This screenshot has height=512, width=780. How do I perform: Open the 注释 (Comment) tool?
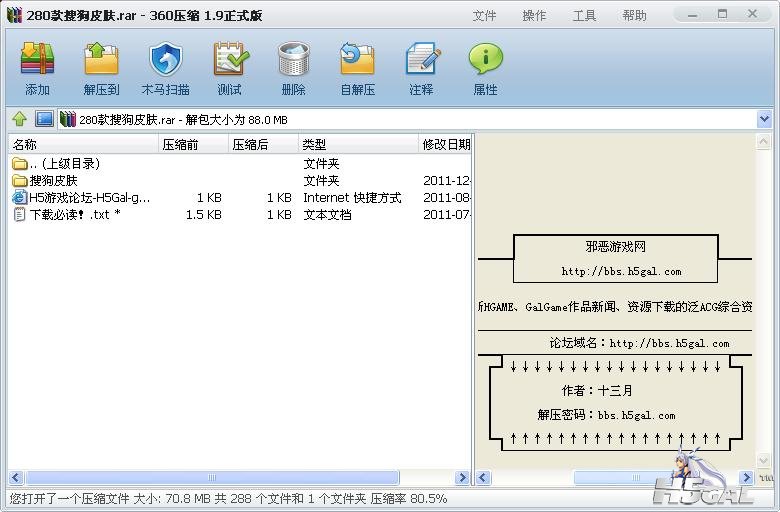422,59
